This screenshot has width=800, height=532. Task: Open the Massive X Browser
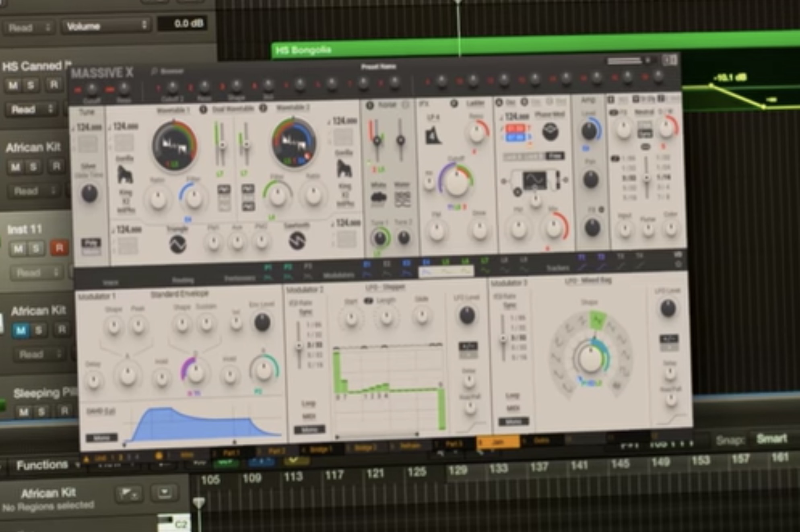coord(168,72)
